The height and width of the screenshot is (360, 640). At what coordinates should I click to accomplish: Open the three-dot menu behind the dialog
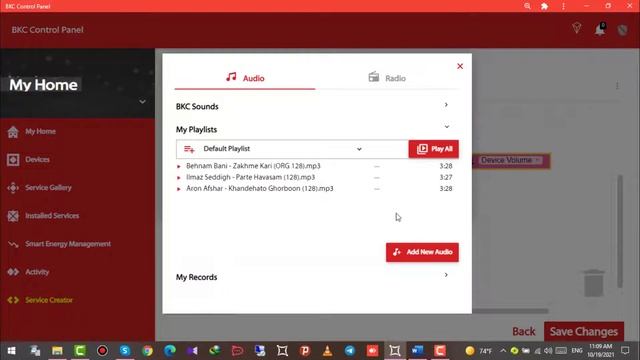tap(617, 86)
